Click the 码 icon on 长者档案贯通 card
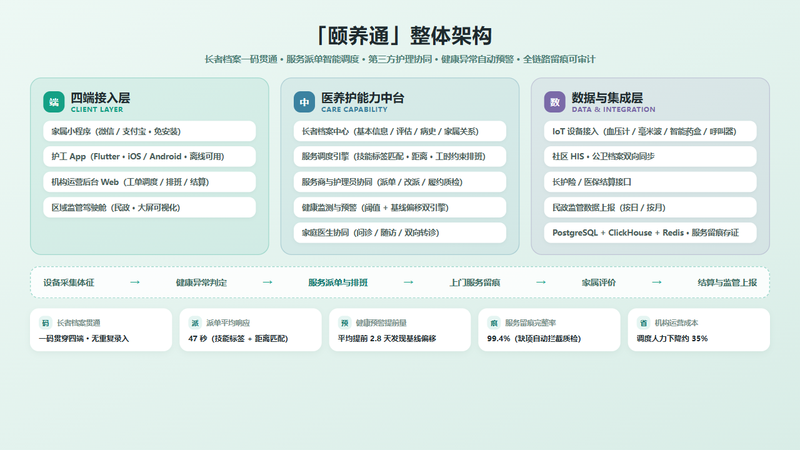Image resolution: width=800 pixels, height=450 pixels. tap(45, 322)
